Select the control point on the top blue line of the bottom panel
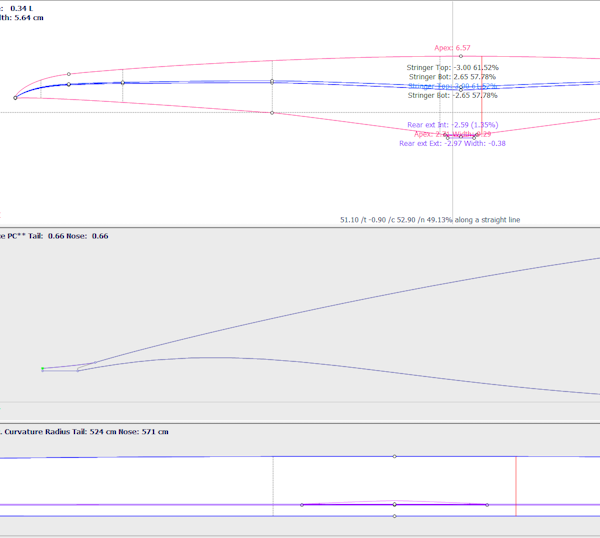Image resolution: width=600 pixels, height=538 pixels. [395, 456]
